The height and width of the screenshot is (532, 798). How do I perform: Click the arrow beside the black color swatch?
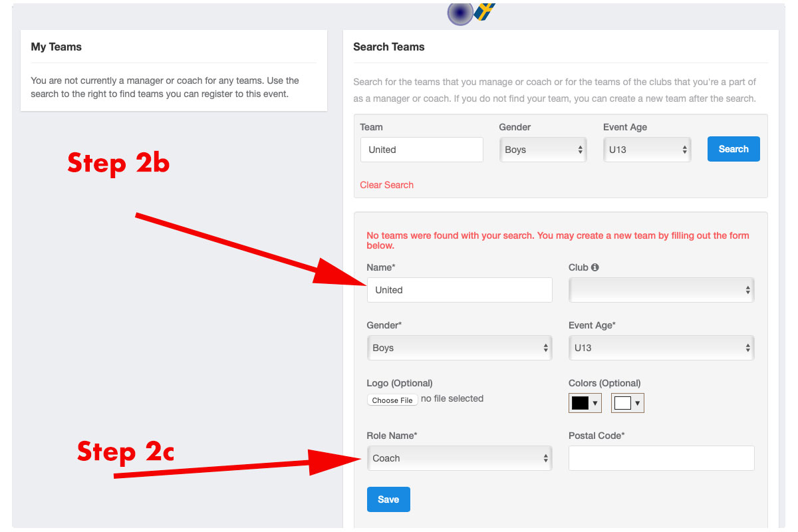[595, 403]
